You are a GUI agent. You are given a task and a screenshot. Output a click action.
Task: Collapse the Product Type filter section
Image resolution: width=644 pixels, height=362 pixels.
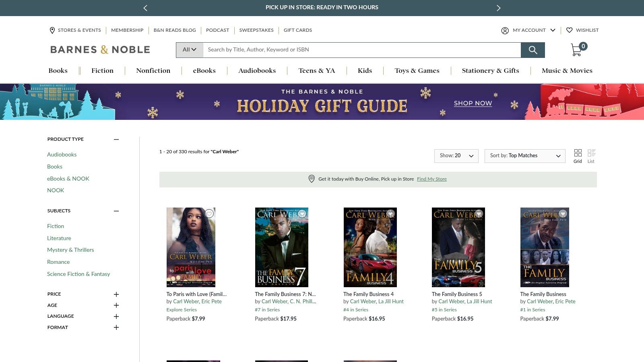coord(116,140)
